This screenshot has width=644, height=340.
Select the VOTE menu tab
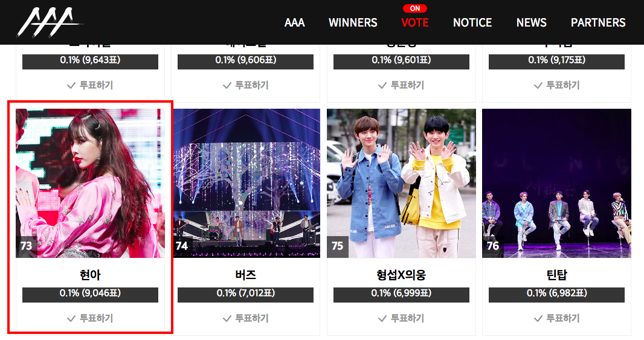415,22
